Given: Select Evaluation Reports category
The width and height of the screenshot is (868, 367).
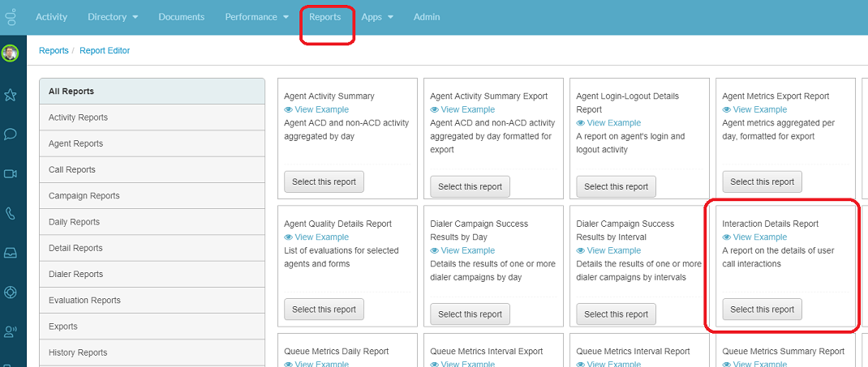Looking at the screenshot, I should [x=153, y=300].
